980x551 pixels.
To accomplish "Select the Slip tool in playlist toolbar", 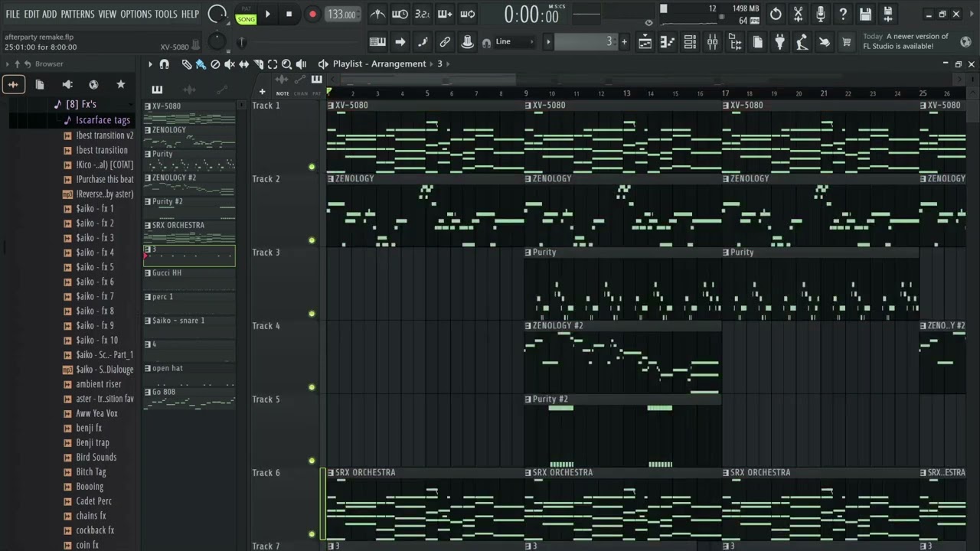I will 243,64.
